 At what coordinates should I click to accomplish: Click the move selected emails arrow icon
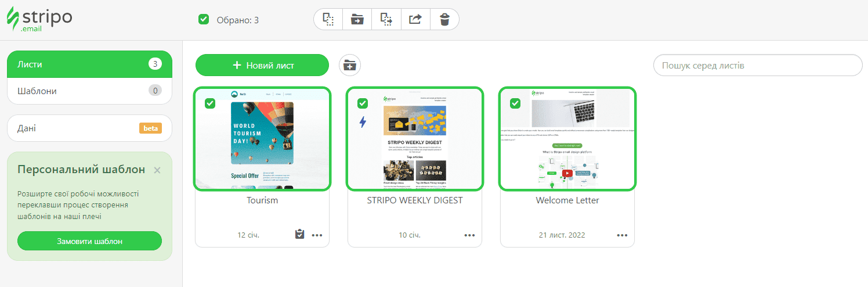click(386, 19)
